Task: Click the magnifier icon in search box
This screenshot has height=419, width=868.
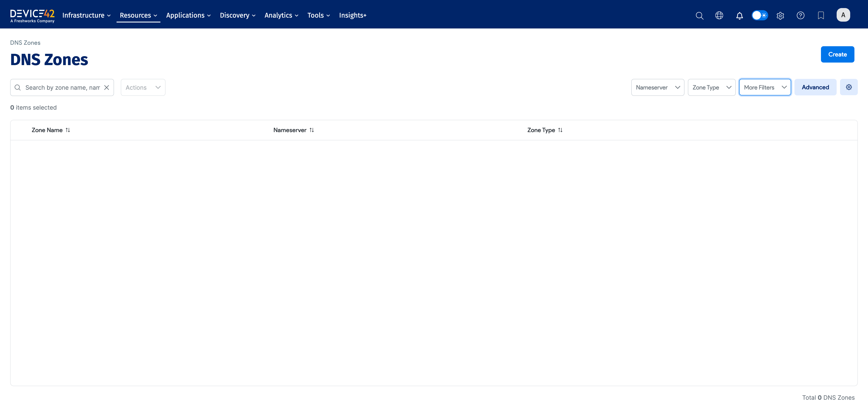Action: click(18, 87)
